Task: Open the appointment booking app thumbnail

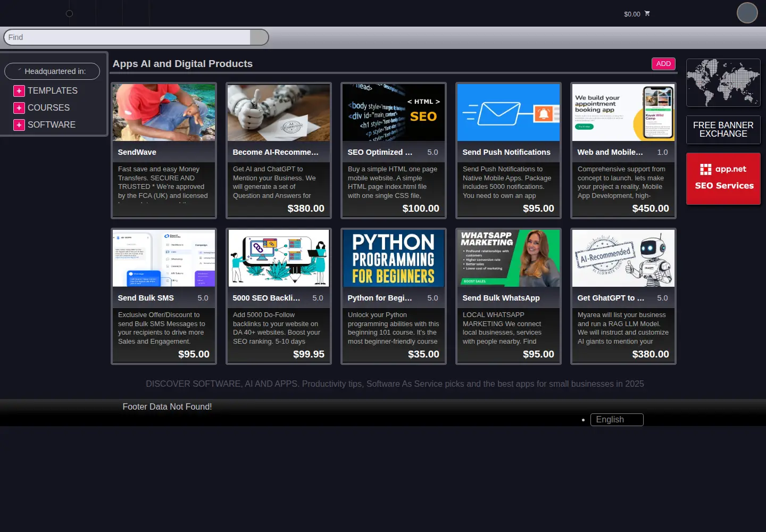Action: point(623,112)
